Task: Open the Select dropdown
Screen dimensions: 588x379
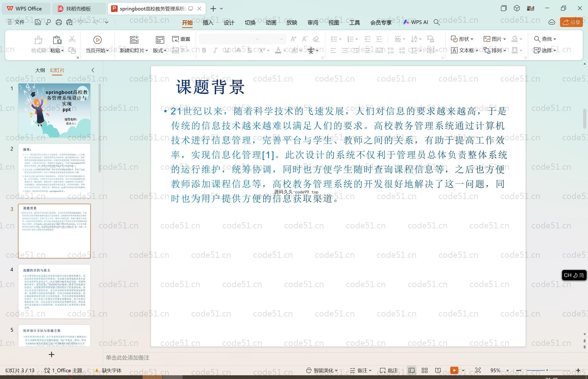Action: pos(545,50)
